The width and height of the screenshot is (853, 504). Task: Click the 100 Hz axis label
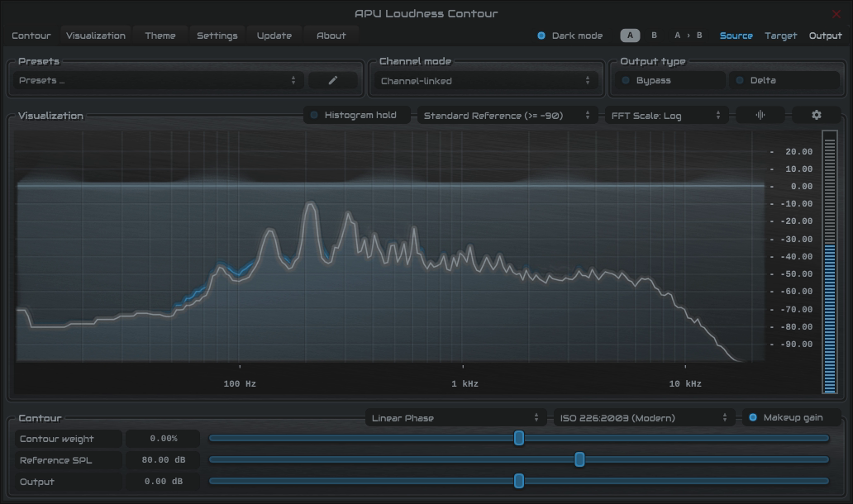pyautogui.click(x=240, y=384)
